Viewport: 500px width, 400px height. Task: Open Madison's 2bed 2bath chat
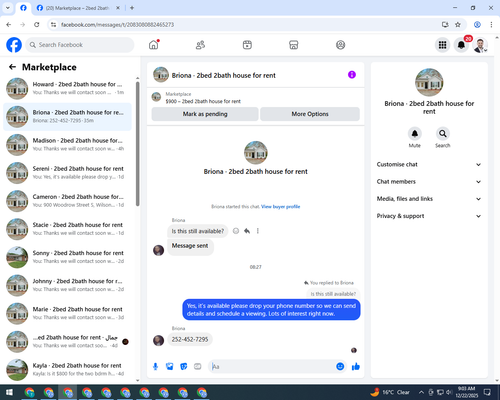(x=68, y=145)
